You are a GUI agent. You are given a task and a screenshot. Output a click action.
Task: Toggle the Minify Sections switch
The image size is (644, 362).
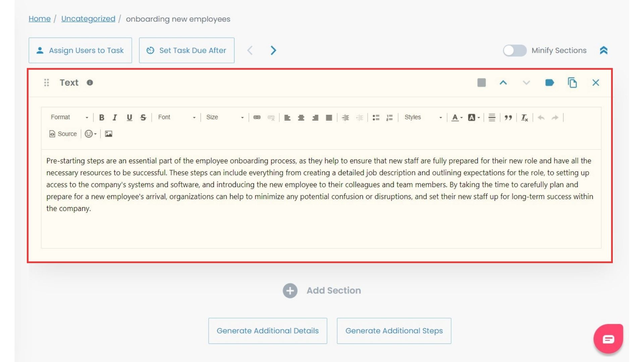515,50
